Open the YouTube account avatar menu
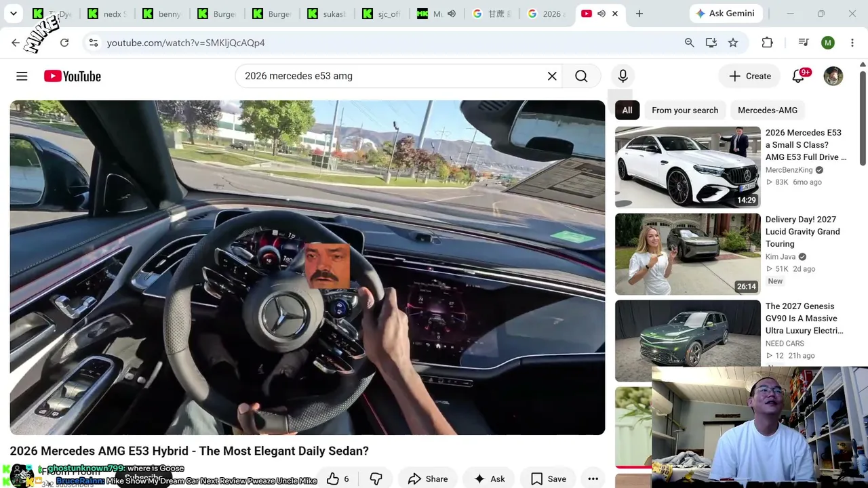868x488 pixels. (833, 76)
